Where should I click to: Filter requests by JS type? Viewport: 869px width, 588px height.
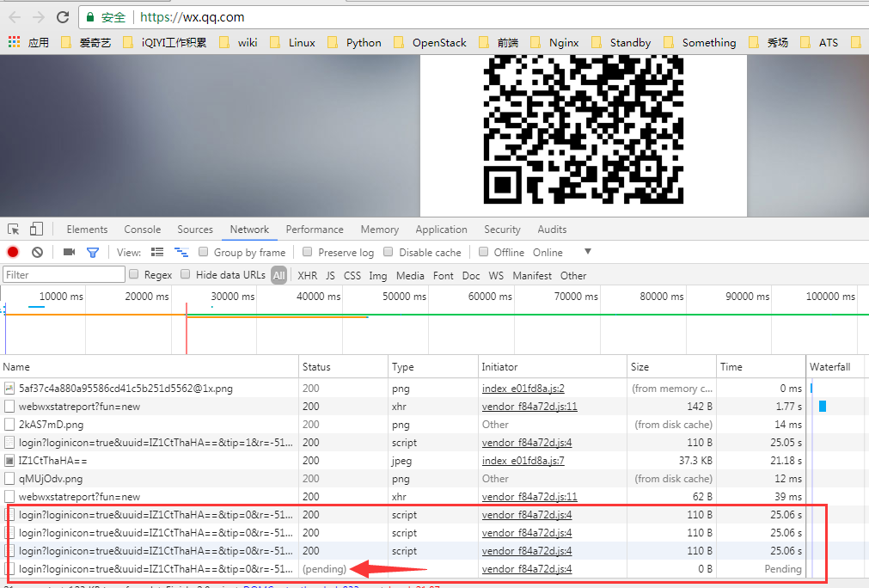click(330, 275)
